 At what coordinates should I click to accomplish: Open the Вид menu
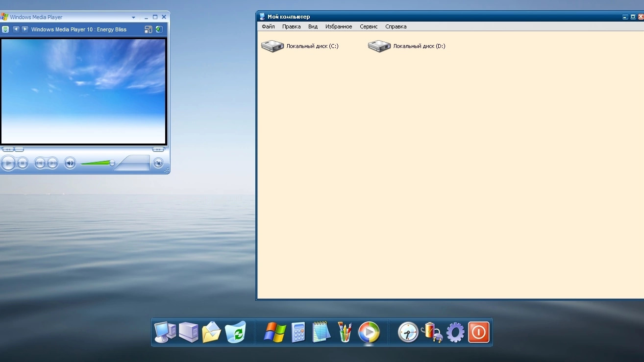[313, 26]
